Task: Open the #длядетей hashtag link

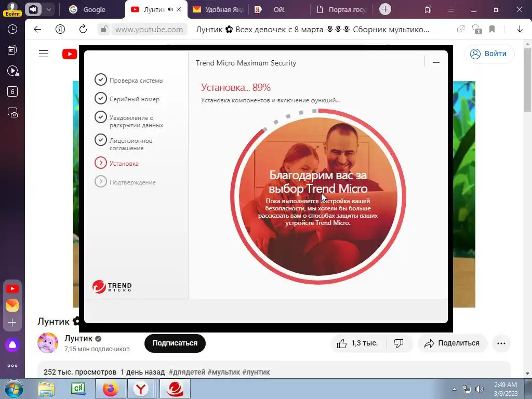Action: point(187,372)
